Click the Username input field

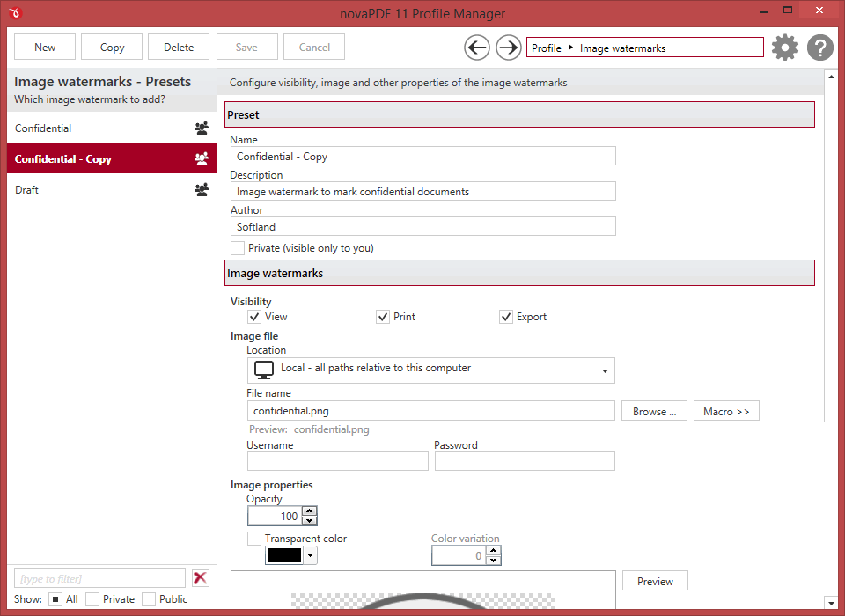(338, 461)
